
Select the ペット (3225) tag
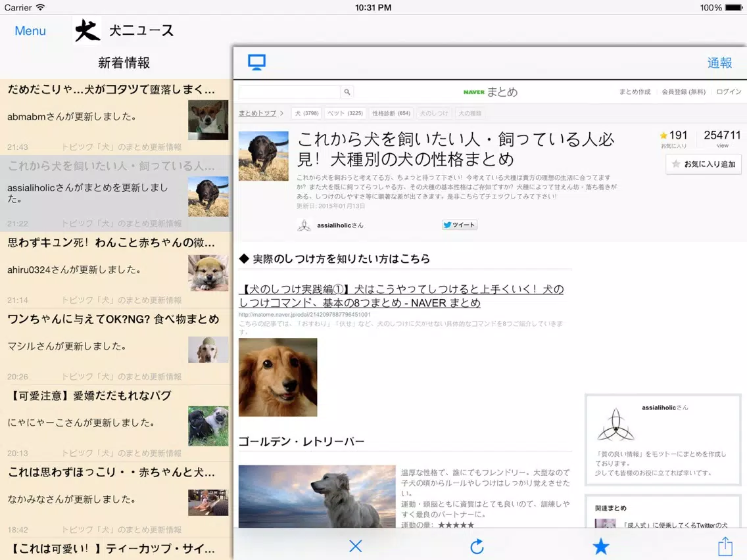click(345, 113)
